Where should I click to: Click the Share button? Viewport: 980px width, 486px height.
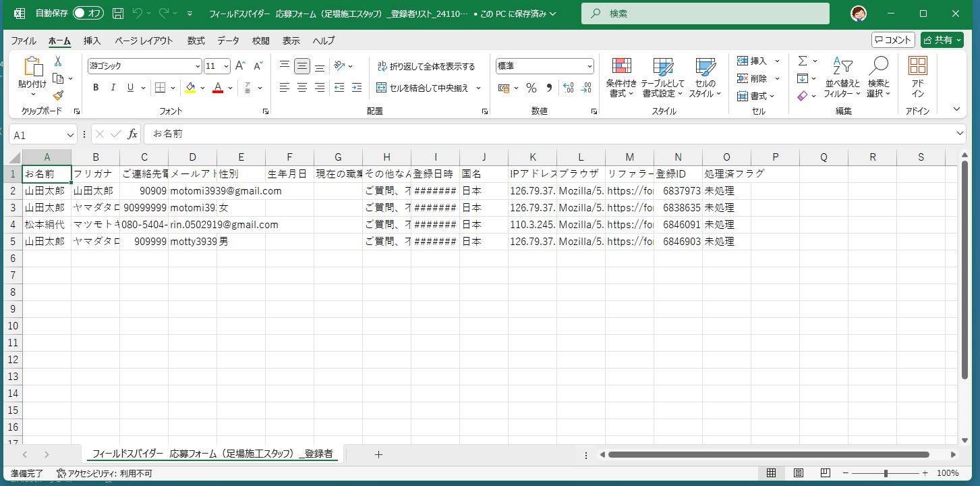tap(942, 40)
